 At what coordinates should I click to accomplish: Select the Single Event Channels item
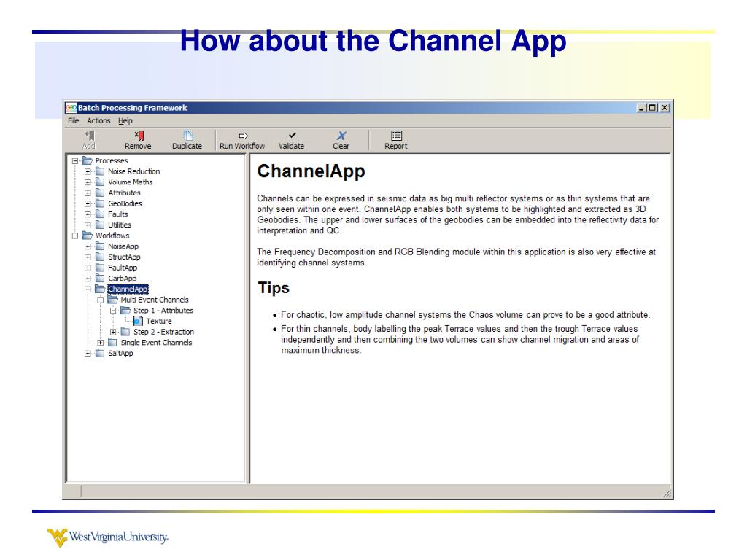[156, 343]
